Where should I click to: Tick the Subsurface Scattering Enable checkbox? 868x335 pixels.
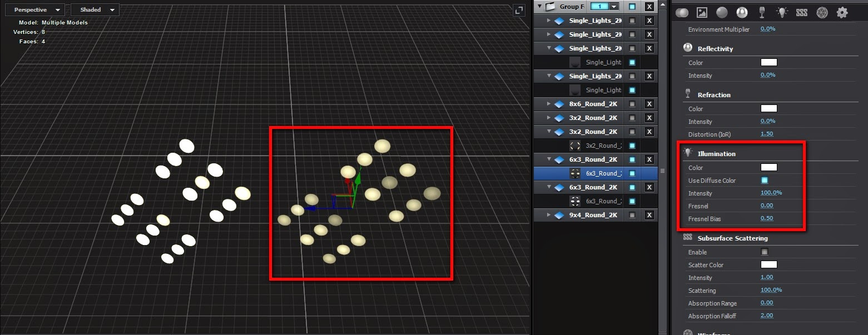[765, 252]
